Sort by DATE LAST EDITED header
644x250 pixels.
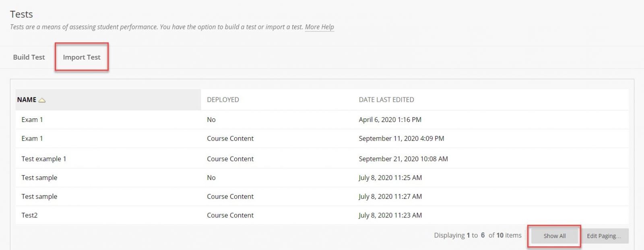tap(386, 100)
